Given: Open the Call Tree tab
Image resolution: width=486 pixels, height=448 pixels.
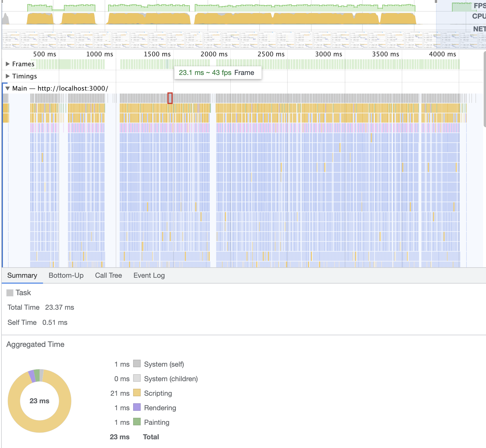Looking at the screenshot, I should (108, 275).
